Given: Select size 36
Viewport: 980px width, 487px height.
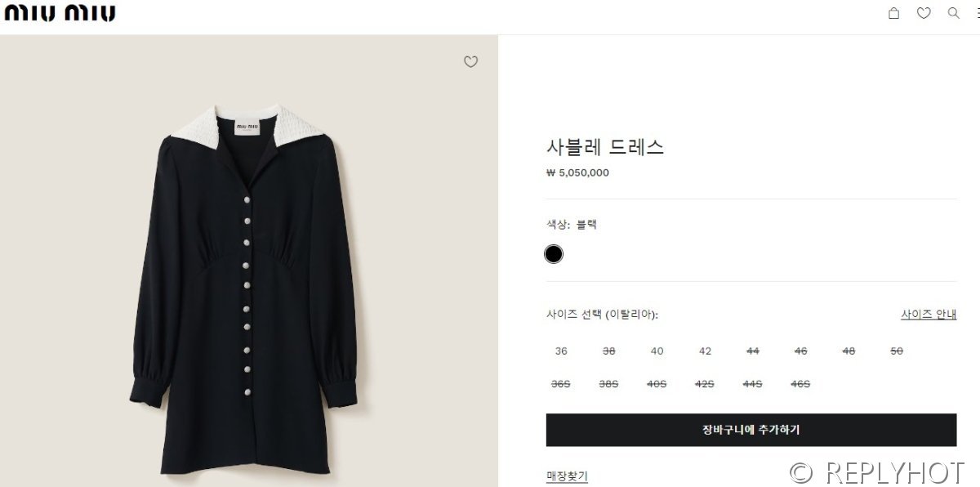Looking at the screenshot, I should (x=560, y=351).
